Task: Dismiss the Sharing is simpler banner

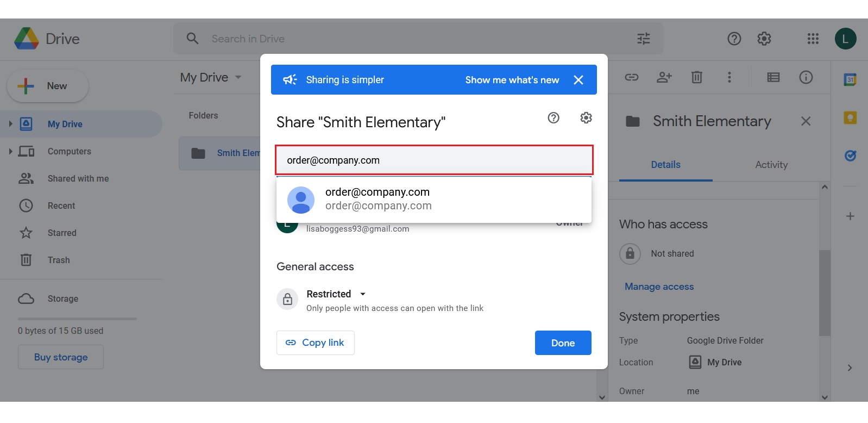Action: [578, 80]
